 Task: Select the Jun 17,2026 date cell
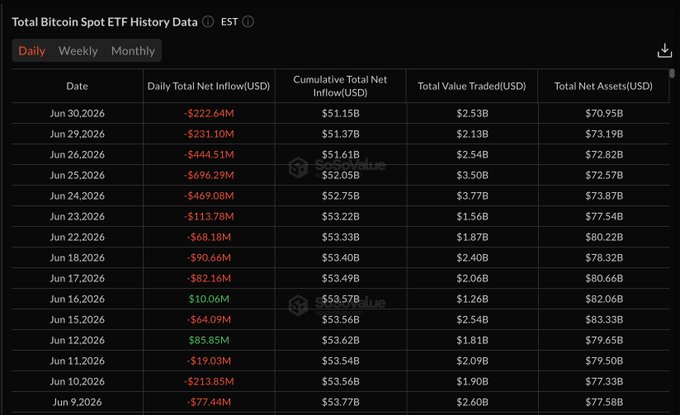pos(77,278)
